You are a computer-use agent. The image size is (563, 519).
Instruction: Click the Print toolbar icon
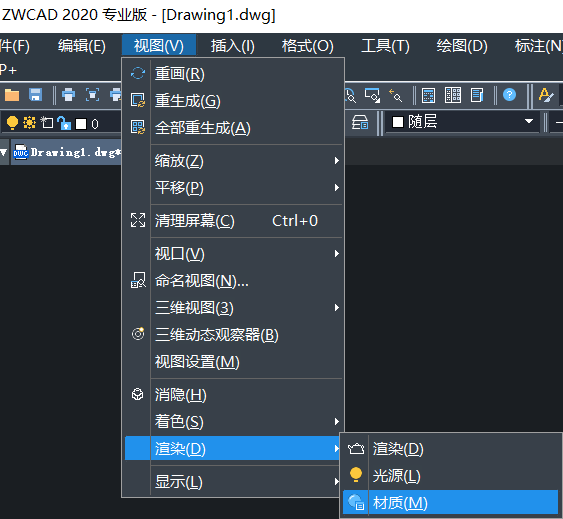(68, 95)
